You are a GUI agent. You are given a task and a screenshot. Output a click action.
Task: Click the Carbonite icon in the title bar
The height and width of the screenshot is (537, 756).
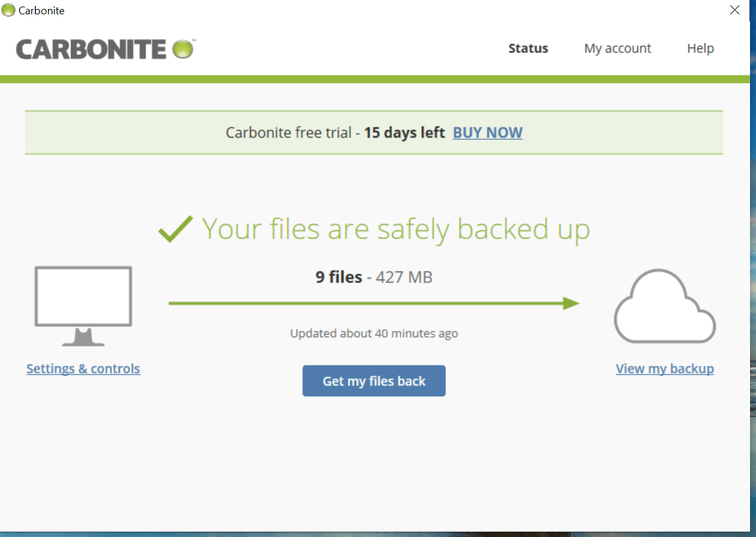click(8, 10)
